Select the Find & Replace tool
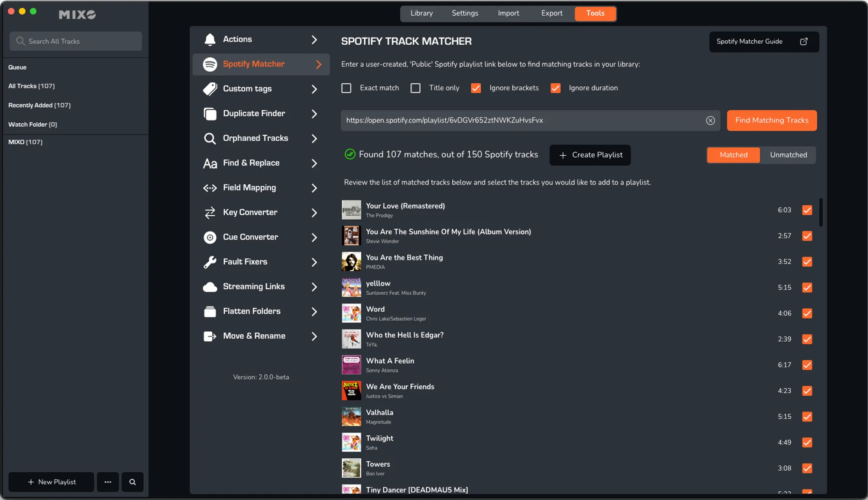This screenshot has height=500, width=868. [251, 163]
